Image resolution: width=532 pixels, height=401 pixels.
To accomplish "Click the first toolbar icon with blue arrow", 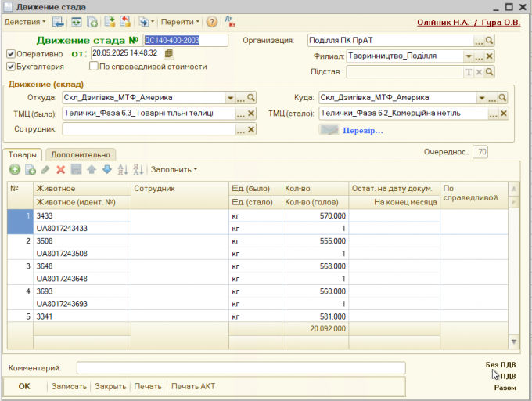I will coord(58,22).
